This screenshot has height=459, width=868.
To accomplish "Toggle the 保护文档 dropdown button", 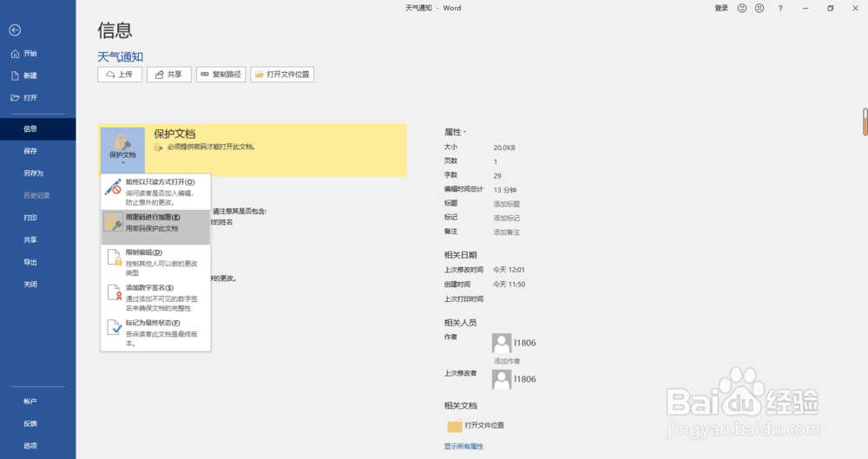I will (122, 150).
